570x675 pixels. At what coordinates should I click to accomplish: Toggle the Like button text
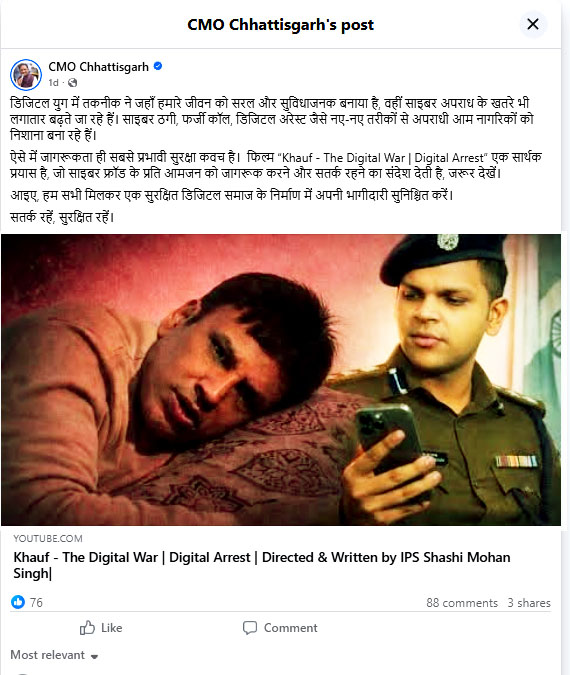click(x=112, y=628)
